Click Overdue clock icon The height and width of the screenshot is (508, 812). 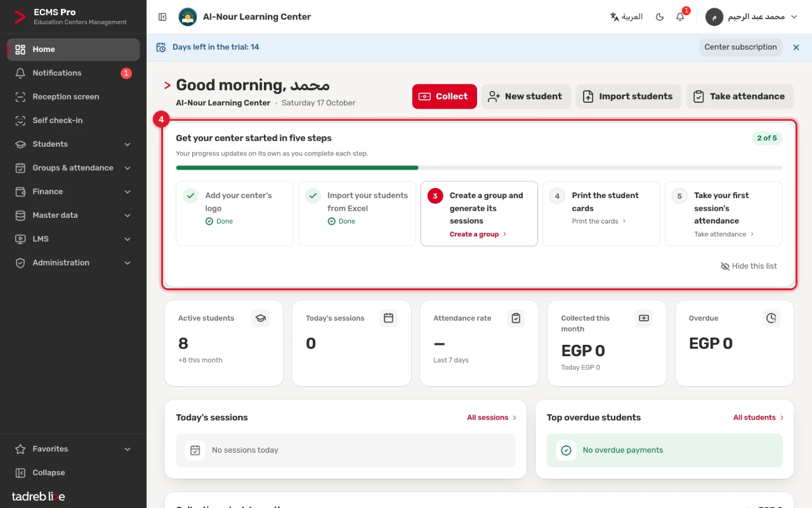coord(771,318)
